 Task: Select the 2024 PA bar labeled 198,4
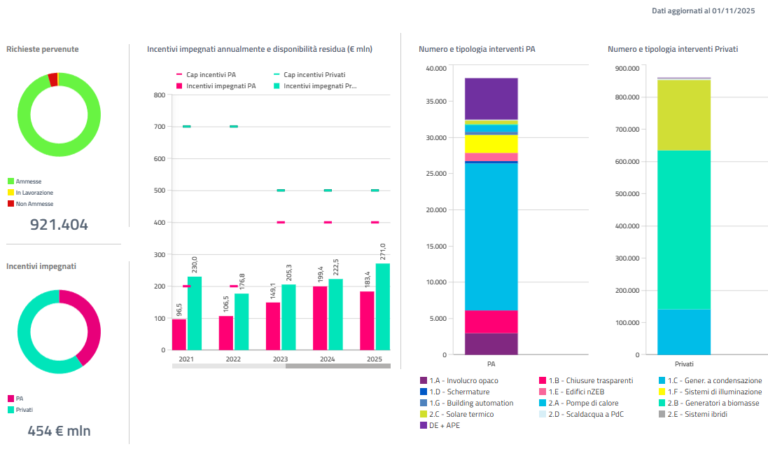pos(320,318)
